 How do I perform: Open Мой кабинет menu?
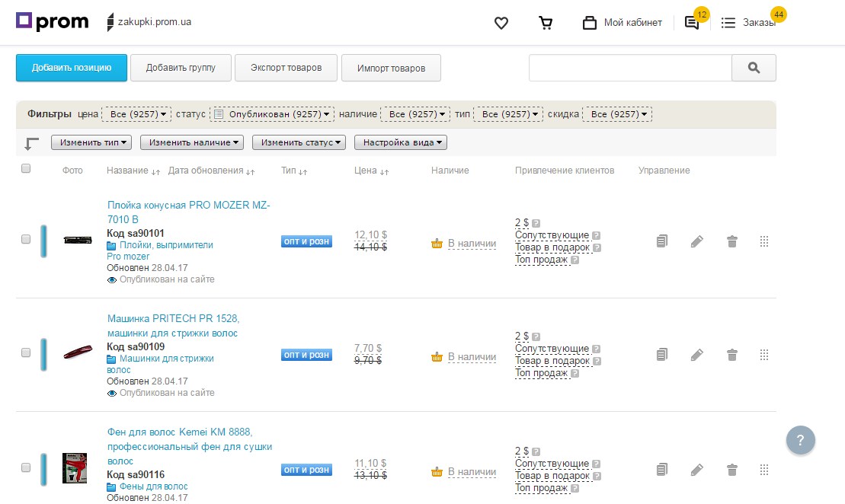(x=622, y=23)
